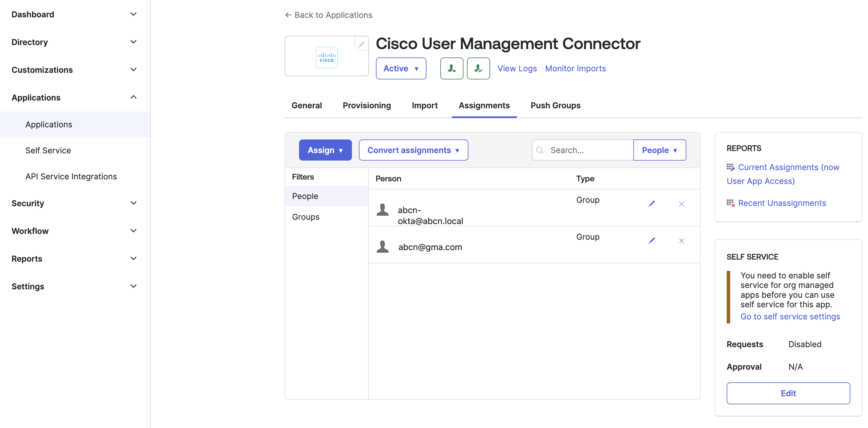Expand the Customizations menu chevron
868x428 pixels.
(133, 69)
